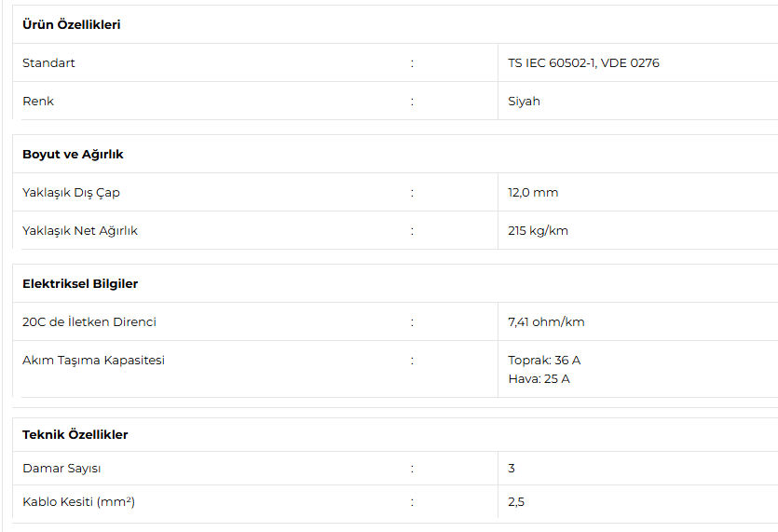Click the Standart row label
The height and width of the screenshot is (532, 778).
click(48, 63)
